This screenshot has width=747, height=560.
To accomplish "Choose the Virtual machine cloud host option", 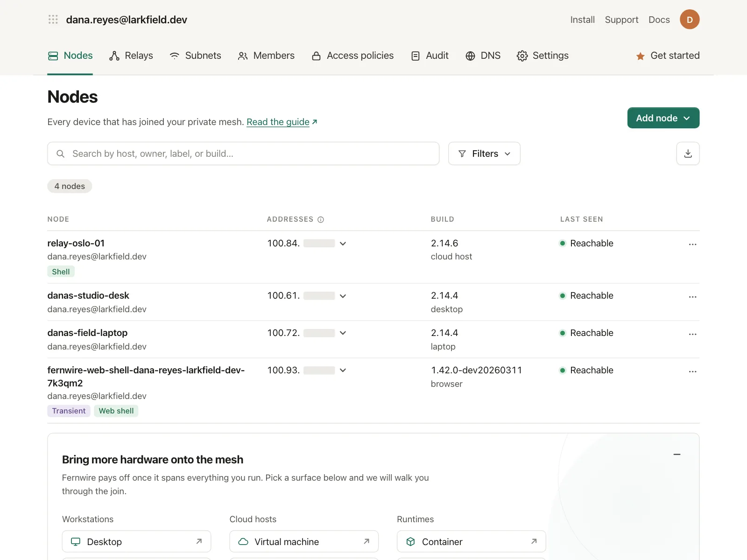I will (304, 541).
